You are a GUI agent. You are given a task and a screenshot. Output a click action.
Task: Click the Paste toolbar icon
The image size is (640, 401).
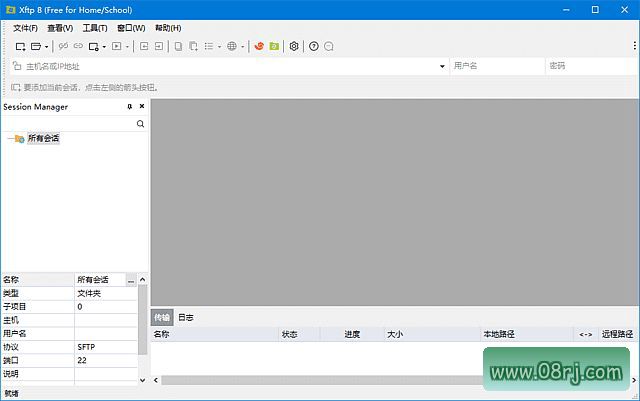pos(193,46)
